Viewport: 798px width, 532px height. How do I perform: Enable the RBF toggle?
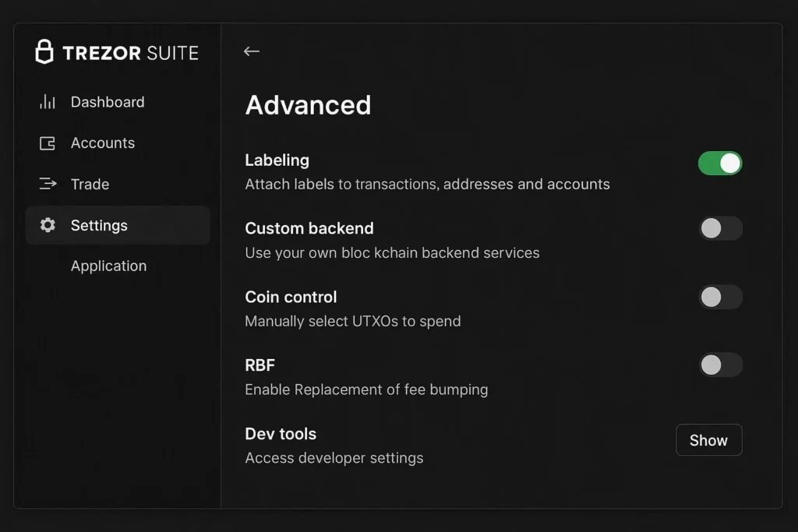tap(719, 365)
